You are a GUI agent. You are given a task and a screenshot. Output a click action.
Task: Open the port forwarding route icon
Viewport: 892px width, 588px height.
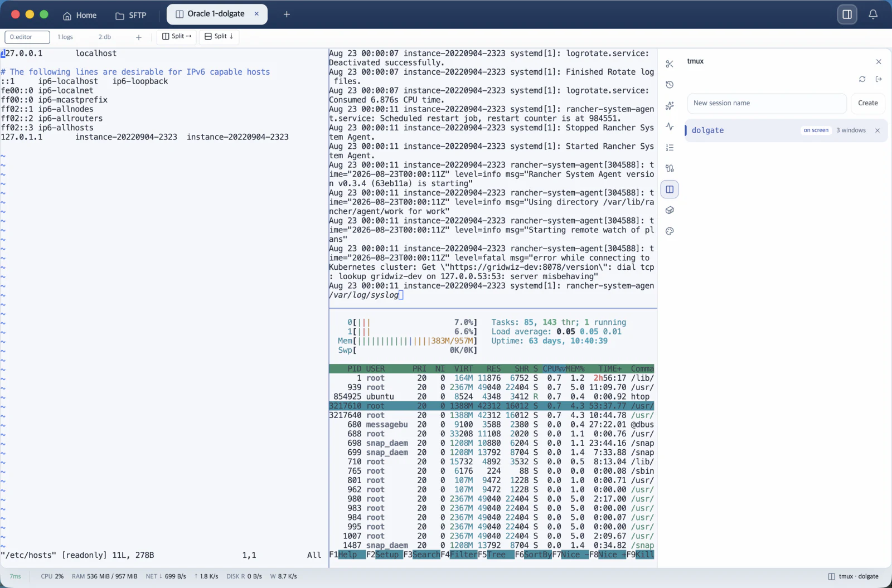pyautogui.click(x=670, y=168)
